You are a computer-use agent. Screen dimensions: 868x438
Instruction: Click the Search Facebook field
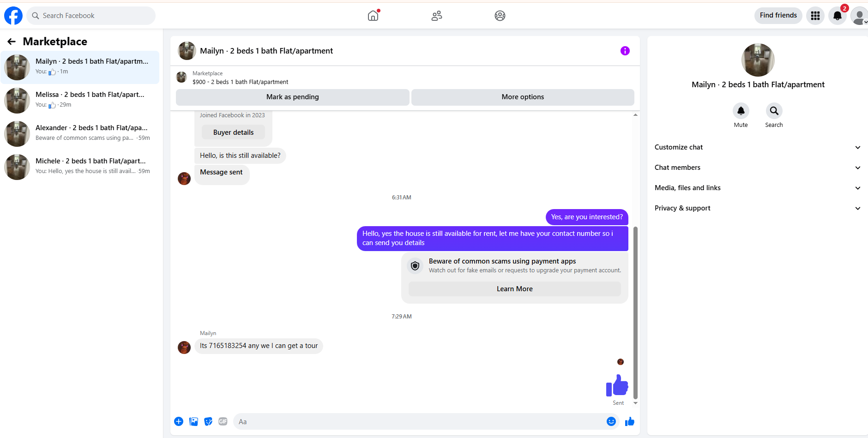[x=91, y=16]
